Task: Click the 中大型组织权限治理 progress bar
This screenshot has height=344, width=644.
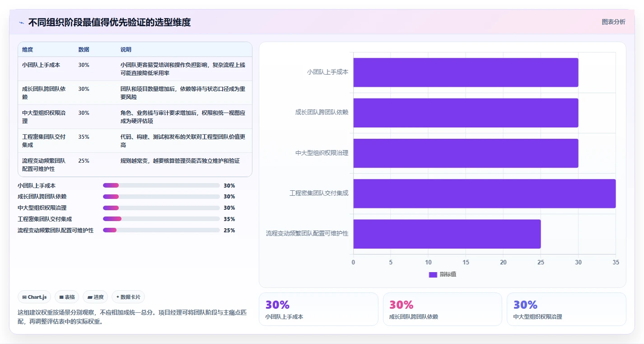Action: (x=161, y=208)
